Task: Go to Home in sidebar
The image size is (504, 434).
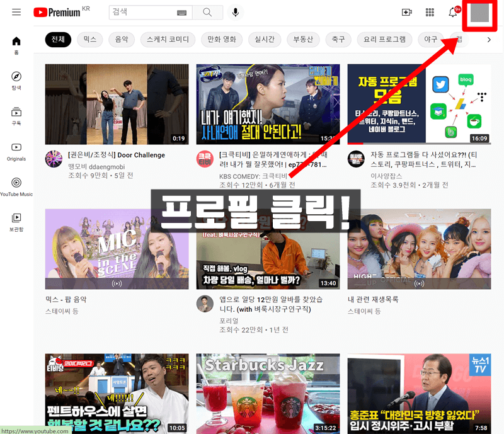Action: [x=16, y=45]
